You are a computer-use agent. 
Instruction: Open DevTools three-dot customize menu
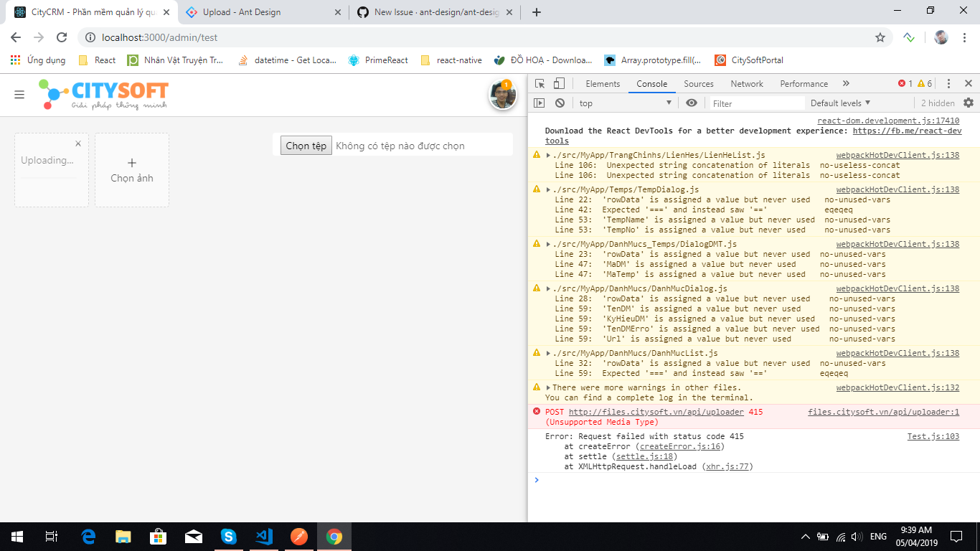[x=948, y=84]
